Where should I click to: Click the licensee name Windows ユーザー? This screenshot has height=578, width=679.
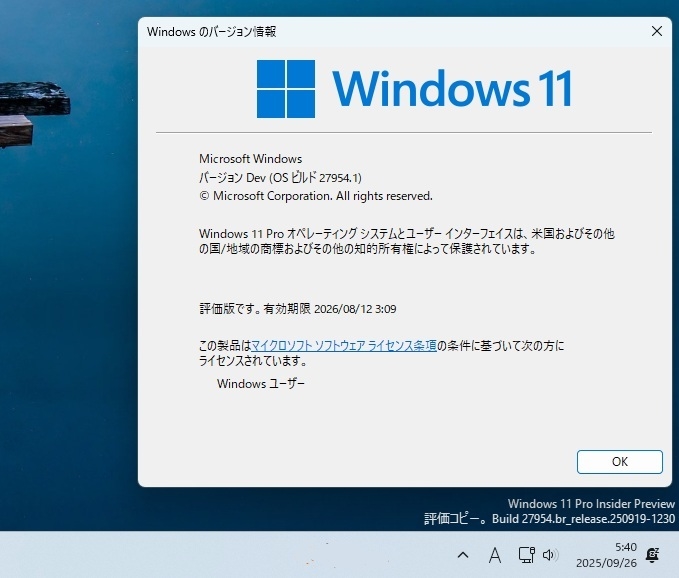pyautogui.click(x=261, y=384)
